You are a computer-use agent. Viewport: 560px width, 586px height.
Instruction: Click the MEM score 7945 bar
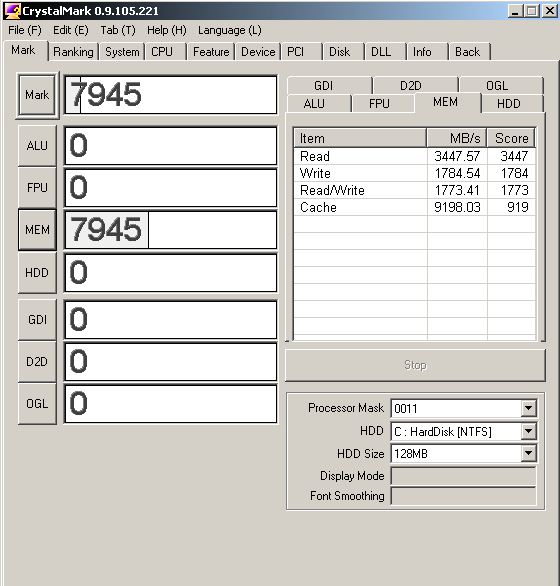click(x=171, y=229)
